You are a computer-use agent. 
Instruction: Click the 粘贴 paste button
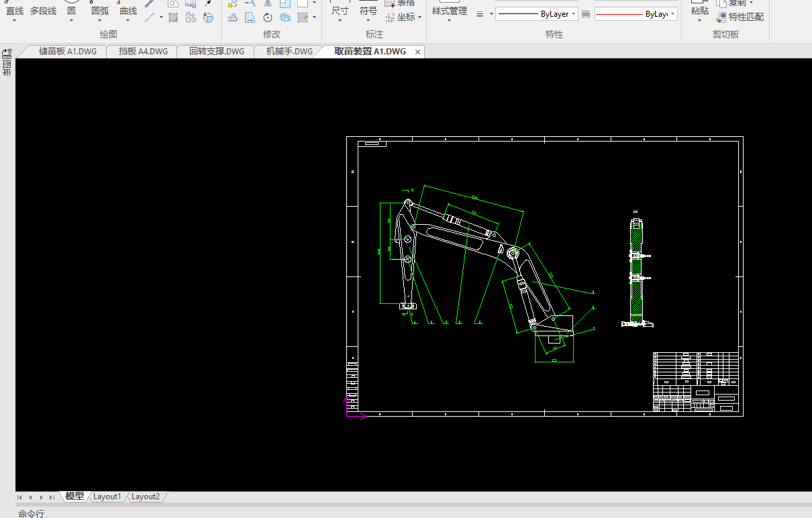699,11
